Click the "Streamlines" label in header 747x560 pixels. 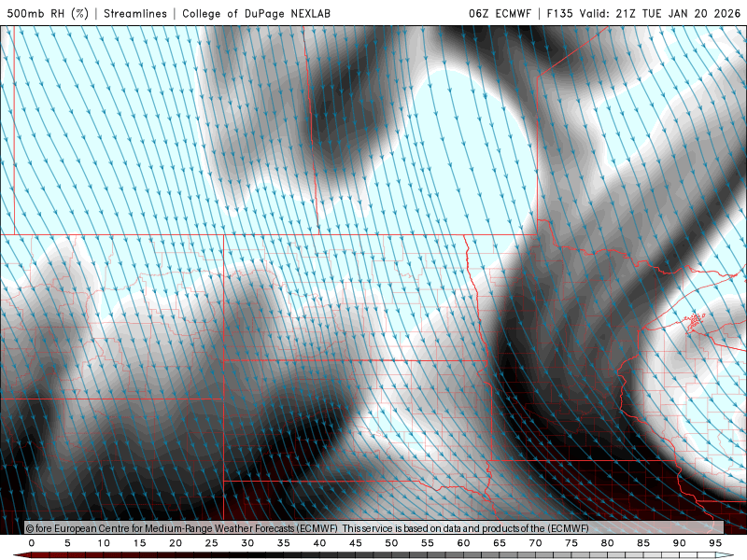pyautogui.click(x=135, y=13)
